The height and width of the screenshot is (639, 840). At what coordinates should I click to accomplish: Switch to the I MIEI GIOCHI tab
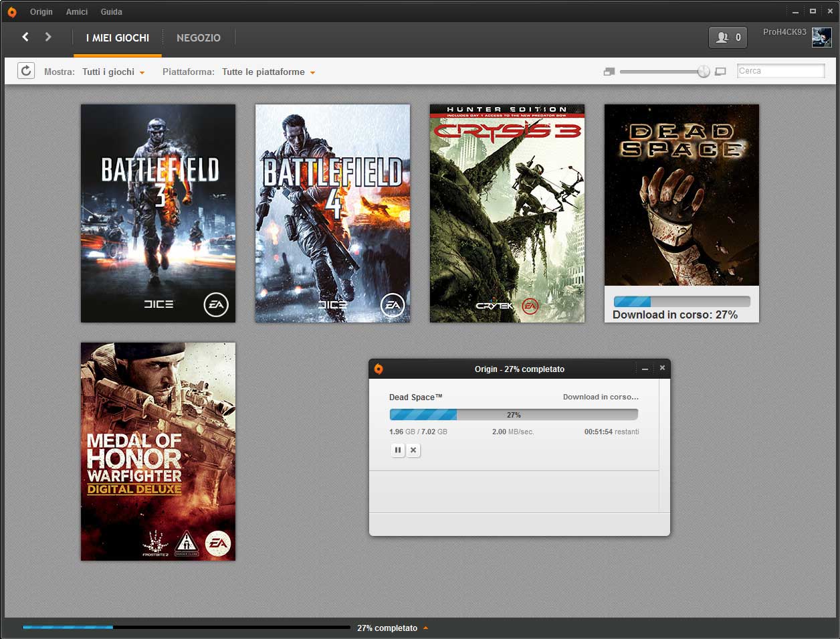(x=118, y=38)
